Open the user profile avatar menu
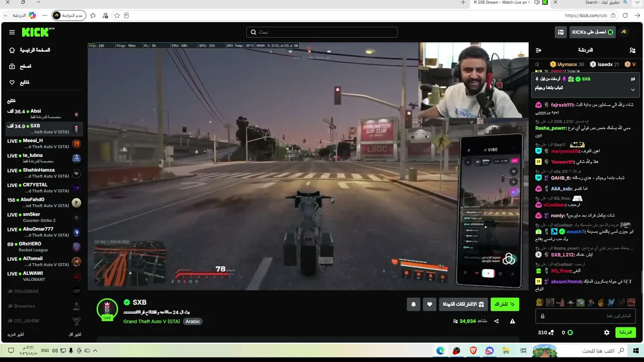 pyautogui.click(x=623, y=32)
